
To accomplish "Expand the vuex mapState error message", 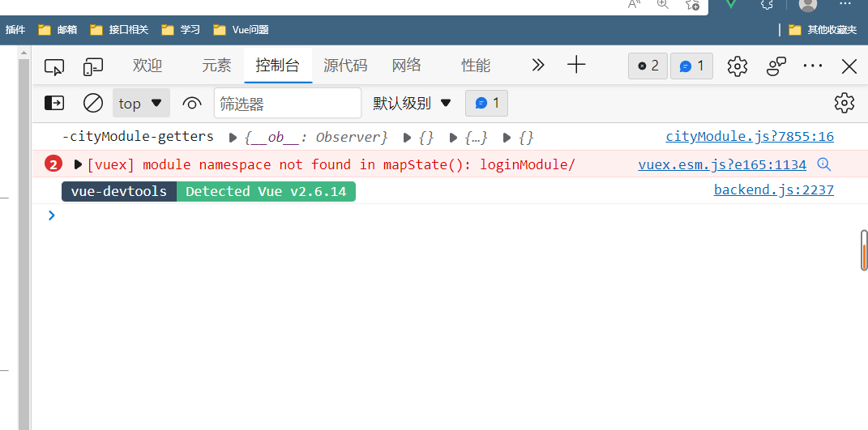I will [x=78, y=164].
